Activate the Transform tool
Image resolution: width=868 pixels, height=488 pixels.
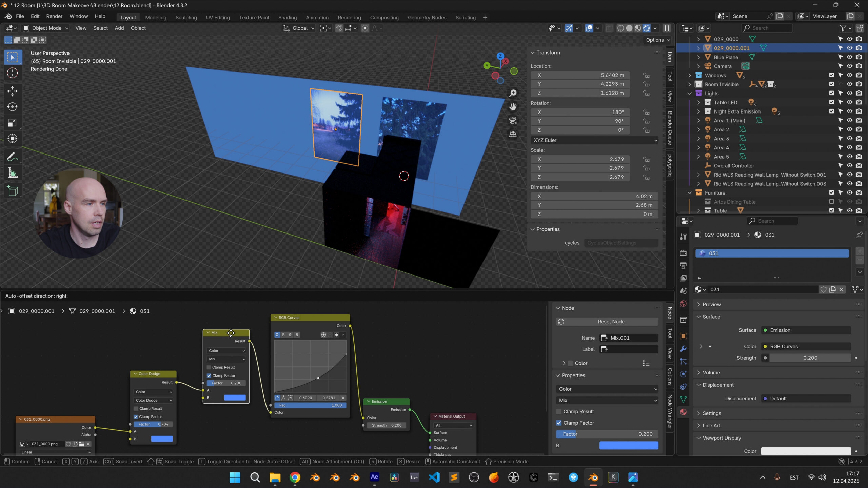[13, 138]
